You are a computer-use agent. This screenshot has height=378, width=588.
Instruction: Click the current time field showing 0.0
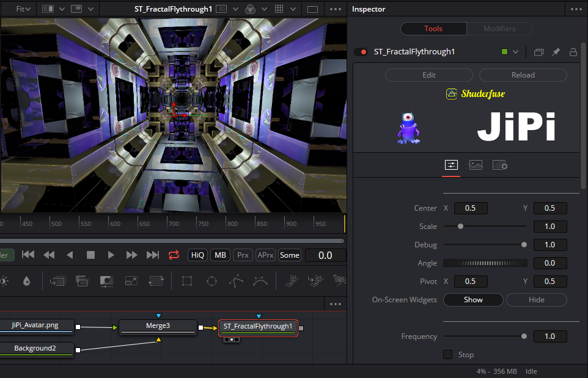click(325, 255)
